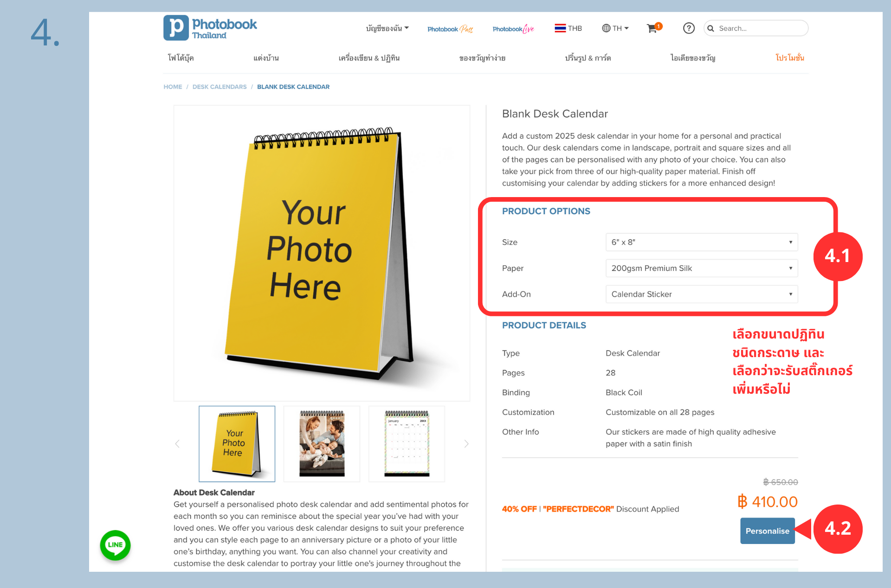Click the Personalise button
The image size is (891, 588).
pos(767,531)
